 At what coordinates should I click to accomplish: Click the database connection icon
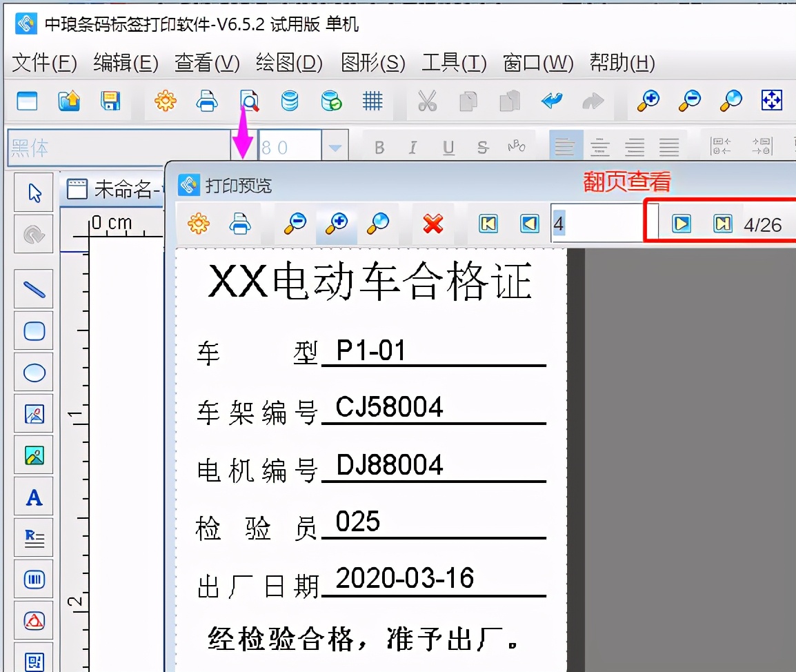pos(290,100)
